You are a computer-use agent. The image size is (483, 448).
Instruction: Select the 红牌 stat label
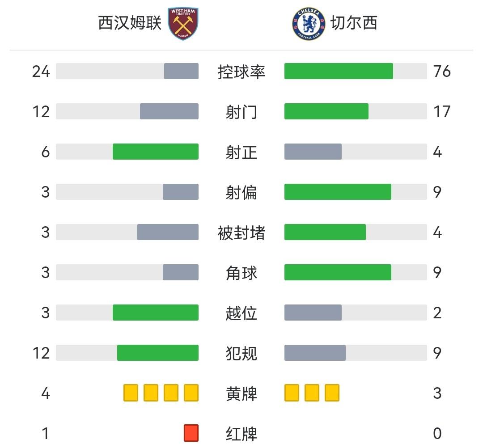tap(241, 434)
